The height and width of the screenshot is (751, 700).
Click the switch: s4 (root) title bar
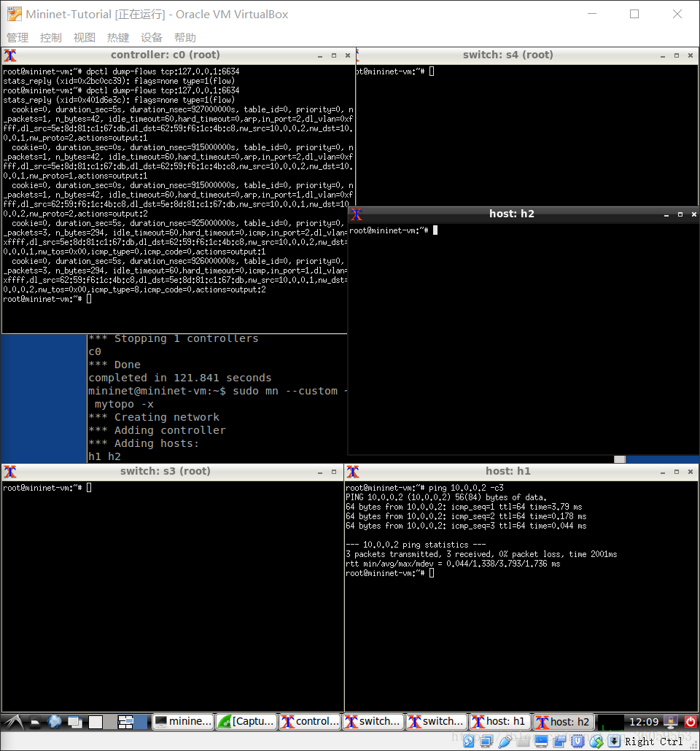[x=508, y=55]
